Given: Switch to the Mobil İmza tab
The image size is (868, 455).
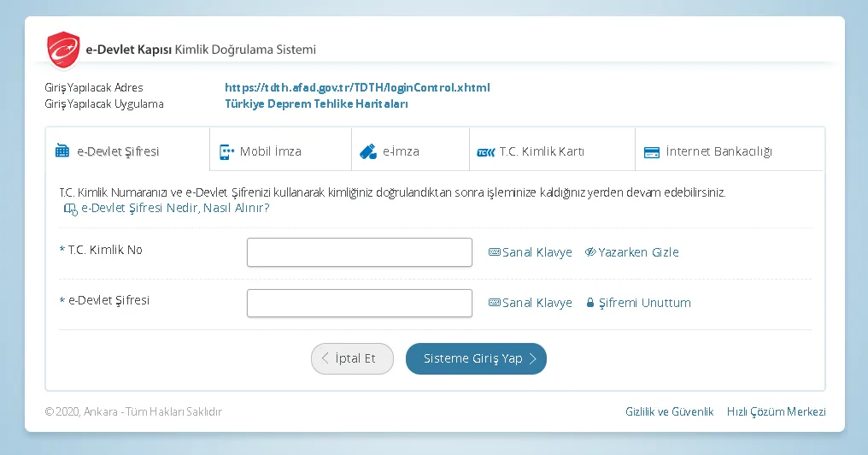Looking at the screenshot, I should (281, 150).
